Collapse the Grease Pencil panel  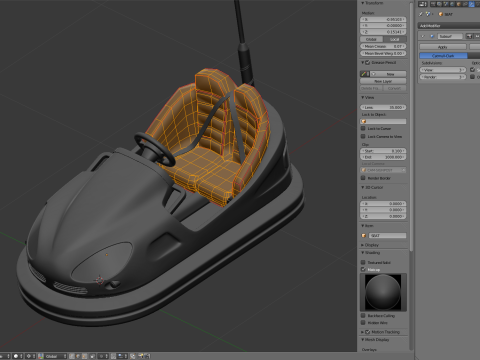click(363, 62)
